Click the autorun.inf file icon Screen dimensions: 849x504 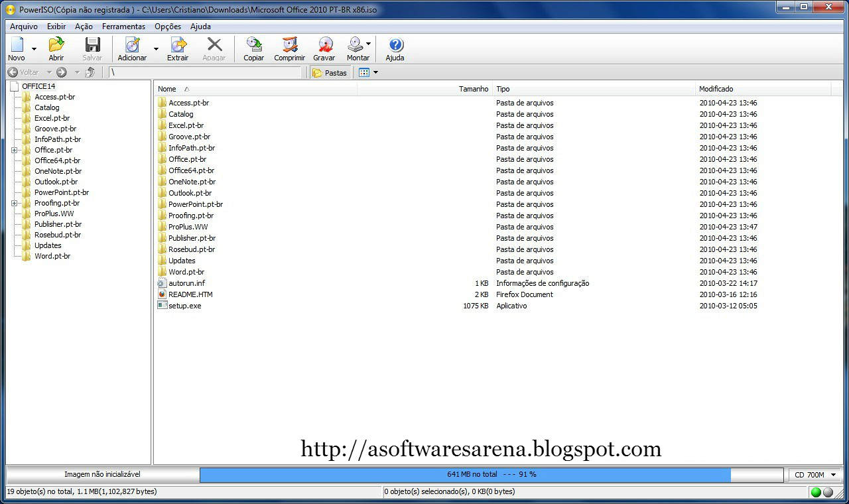point(163,283)
